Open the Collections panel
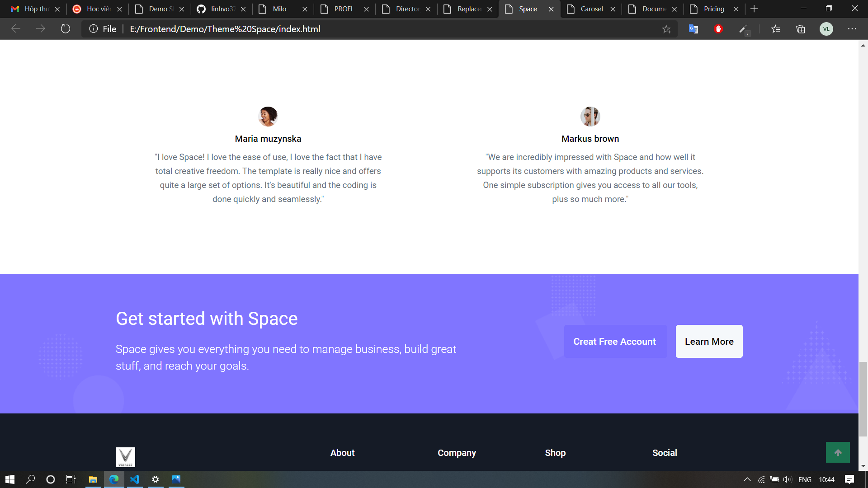This screenshot has width=868, height=488. [x=801, y=29]
